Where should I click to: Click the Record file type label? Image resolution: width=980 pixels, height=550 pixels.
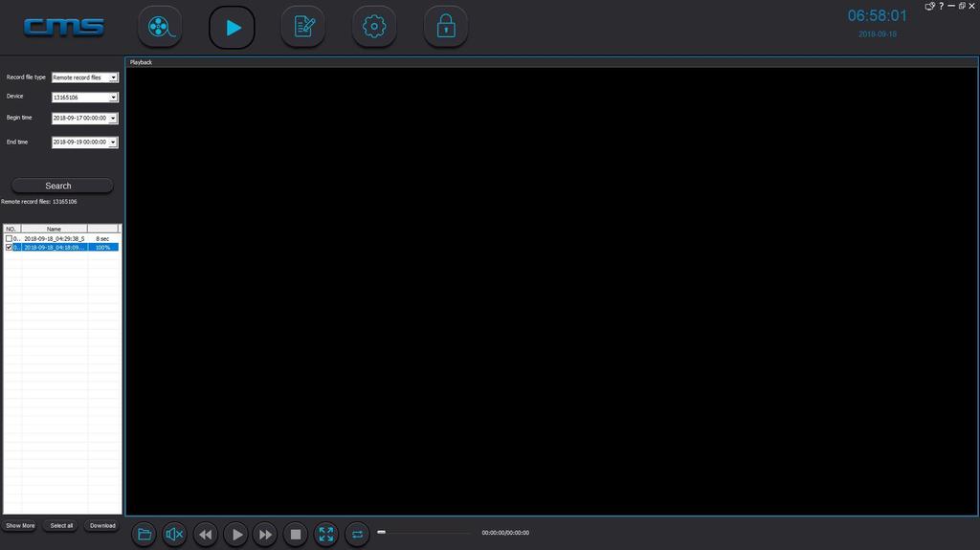point(26,77)
